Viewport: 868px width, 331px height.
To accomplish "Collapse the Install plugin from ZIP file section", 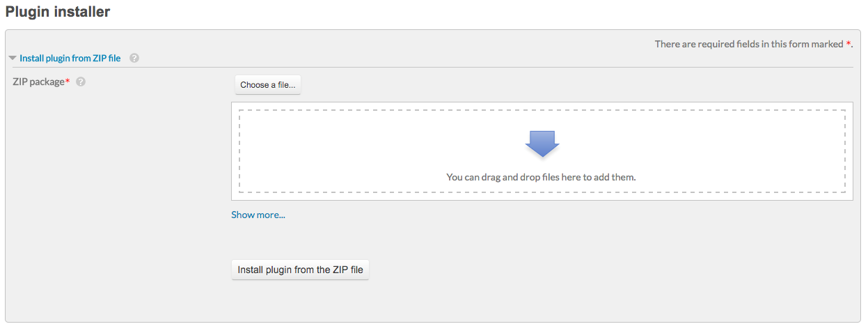I will click(x=70, y=59).
